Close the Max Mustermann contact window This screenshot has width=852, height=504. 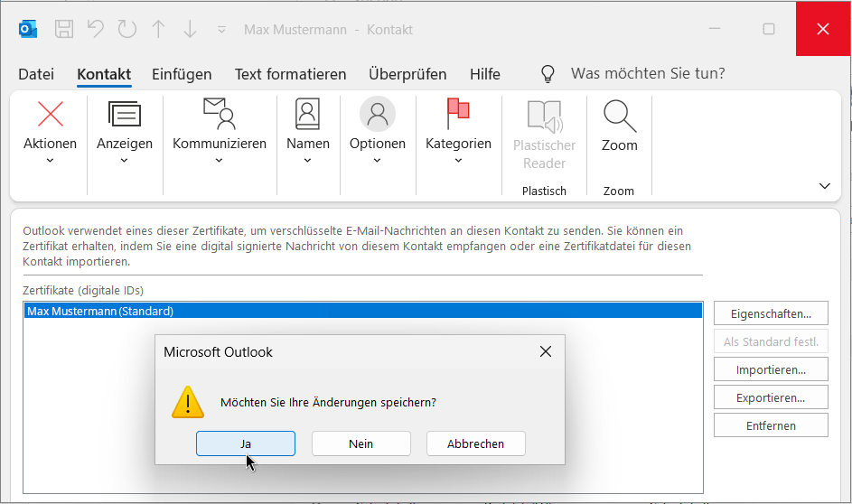point(823,29)
